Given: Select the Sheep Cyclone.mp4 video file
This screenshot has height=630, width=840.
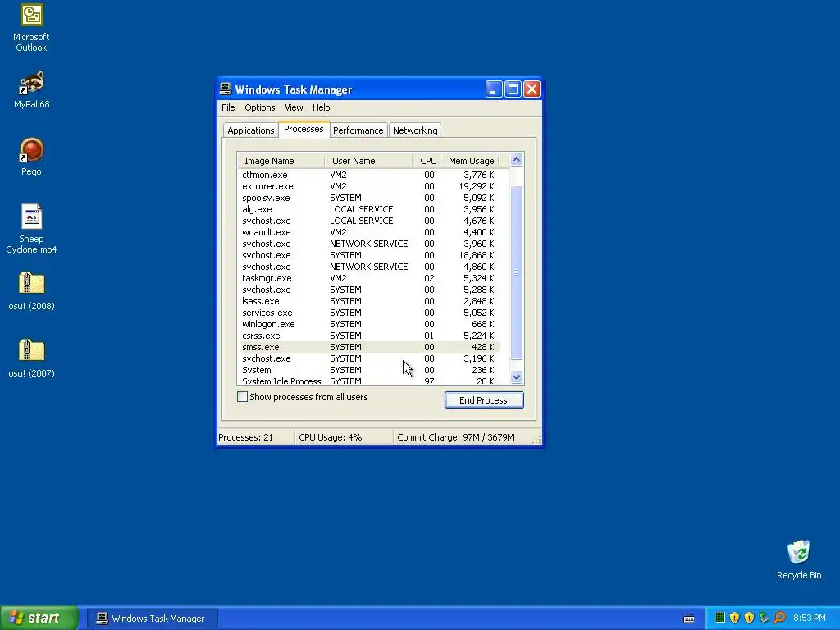Looking at the screenshot, I should (x=31, y=229).
